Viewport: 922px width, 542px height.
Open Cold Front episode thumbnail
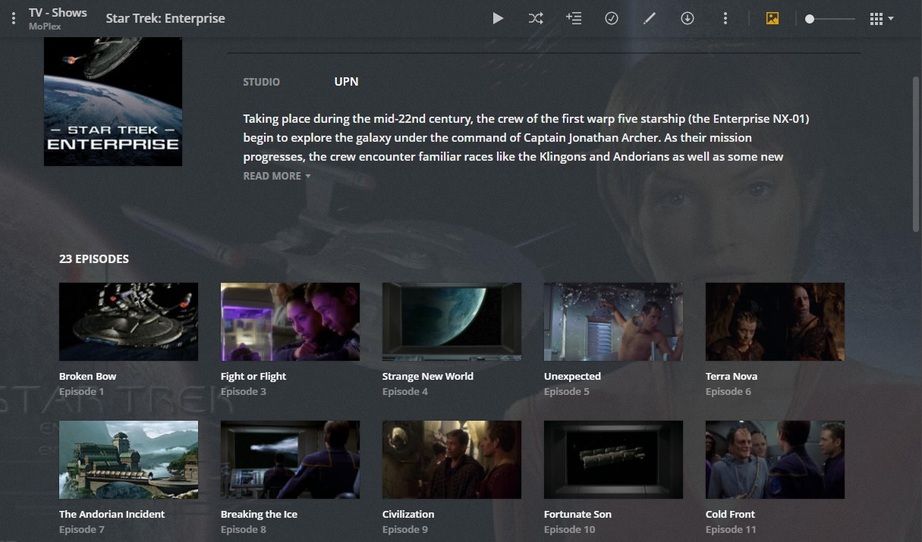coord(775,460)
